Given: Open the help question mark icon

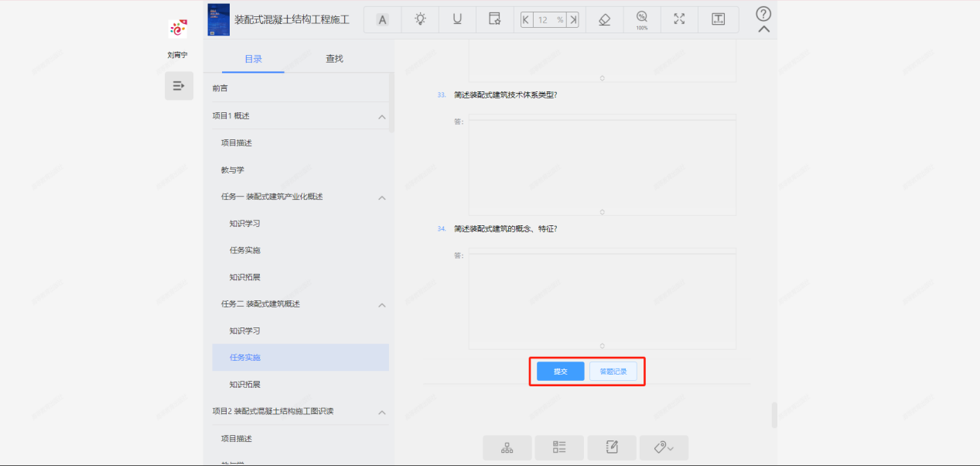Looking at the screenshot, I should (x=763, y=14).
